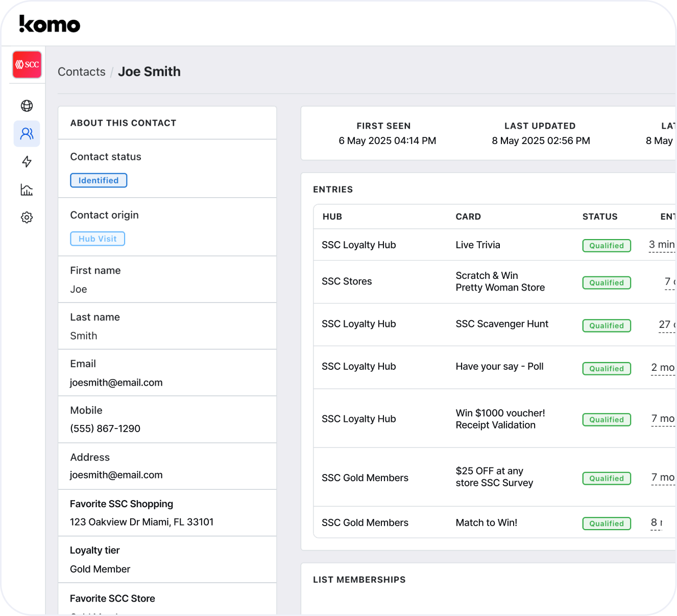Select the email value under Email

[x=116, y=383]
